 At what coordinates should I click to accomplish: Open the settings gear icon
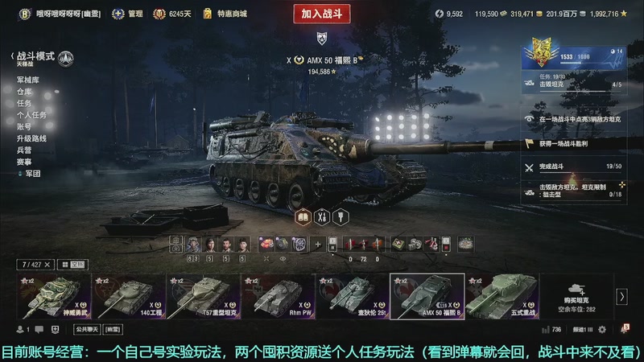click(x=602, y=330)
